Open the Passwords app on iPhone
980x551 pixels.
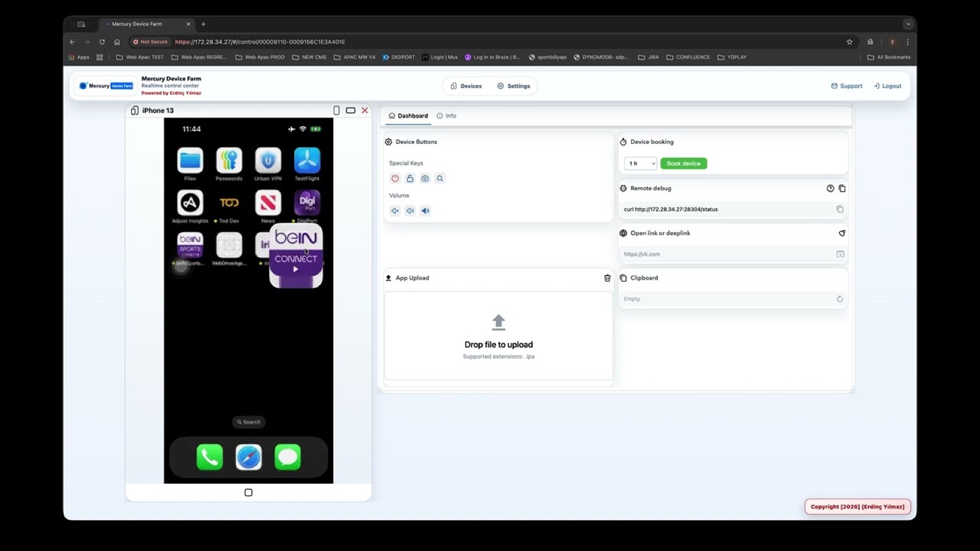click(229, 160)
